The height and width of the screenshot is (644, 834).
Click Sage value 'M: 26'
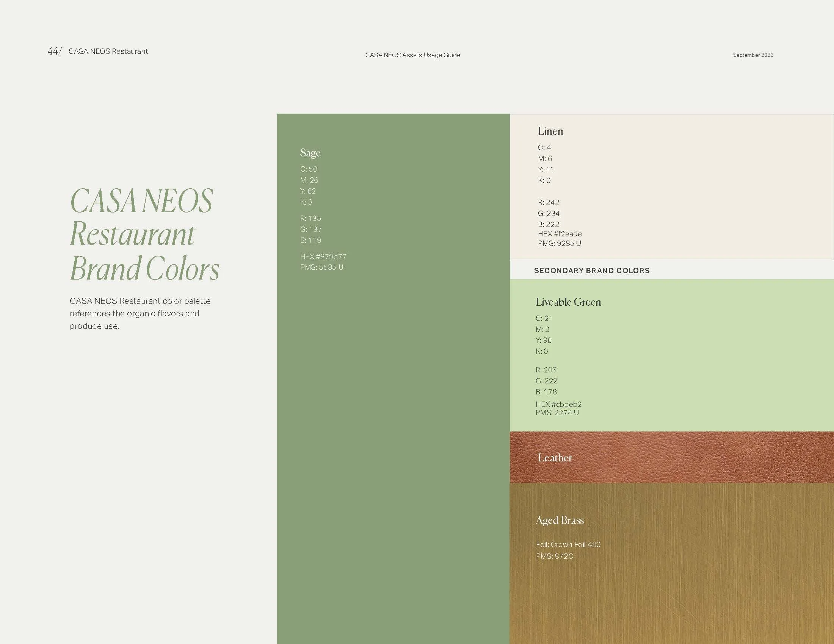pos(309,180)
